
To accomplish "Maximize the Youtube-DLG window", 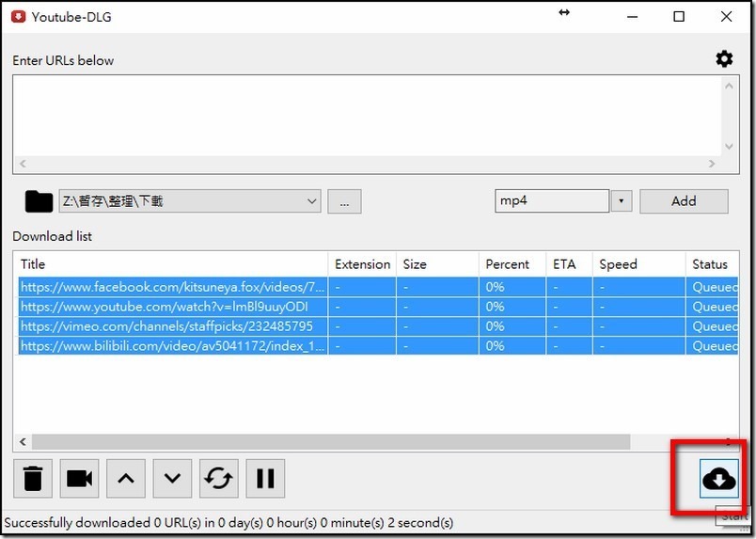I will click(679, 17).
